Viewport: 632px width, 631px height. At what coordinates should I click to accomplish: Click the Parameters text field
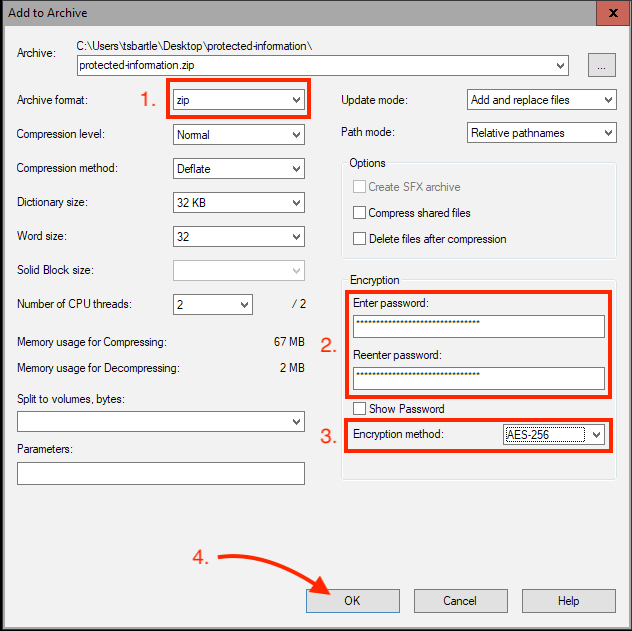tap(161, 473)
